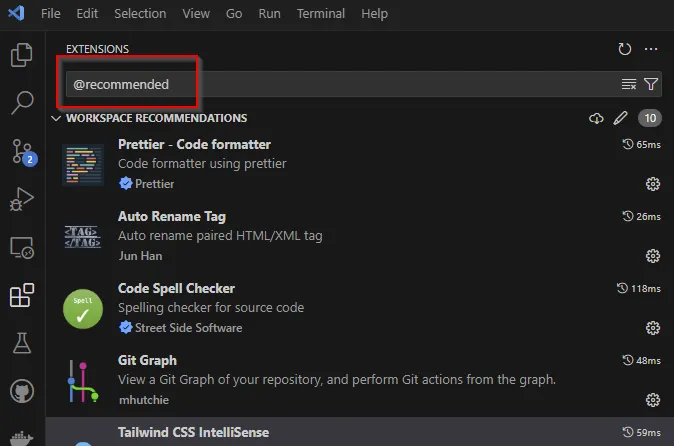The image size is (674, 446).
Task: Open the Testing flask icon view
Action: pyautogui.click(x=21, y=344)
